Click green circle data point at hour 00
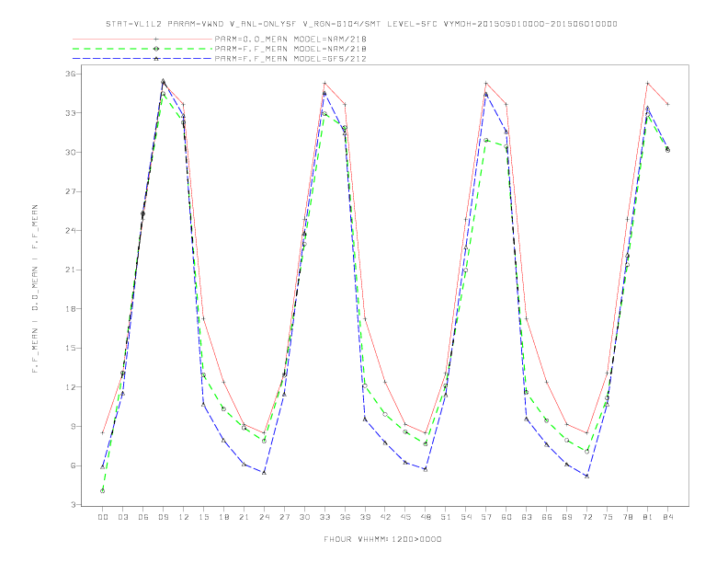728x563 pixels. (x=102, y=491)
